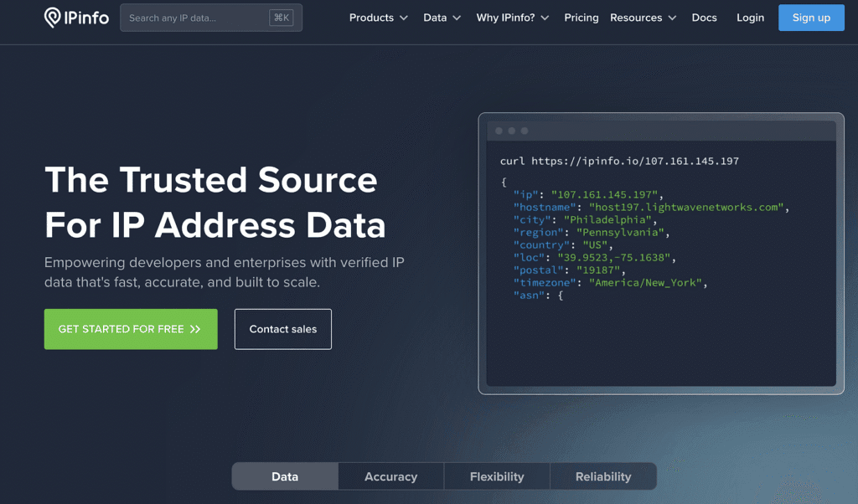Go to the Pricing page
The height and width of the screenshot is (504, 858).
581,18
